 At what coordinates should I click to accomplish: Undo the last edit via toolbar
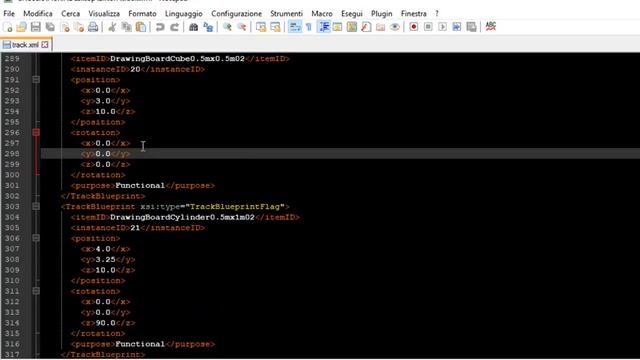[x=160, y=27]
